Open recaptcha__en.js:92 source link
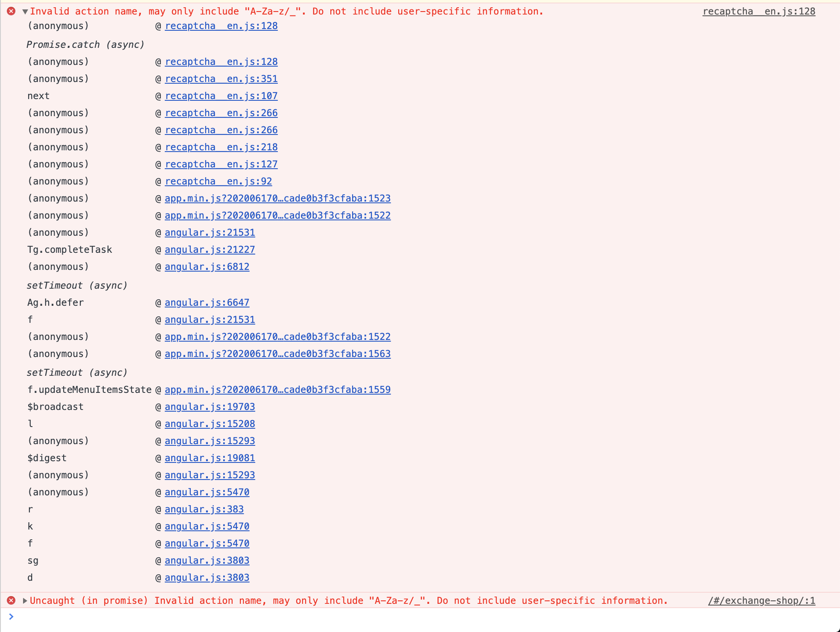The height and width of the screenshot is (632, 840). click(x=219, y=181)
